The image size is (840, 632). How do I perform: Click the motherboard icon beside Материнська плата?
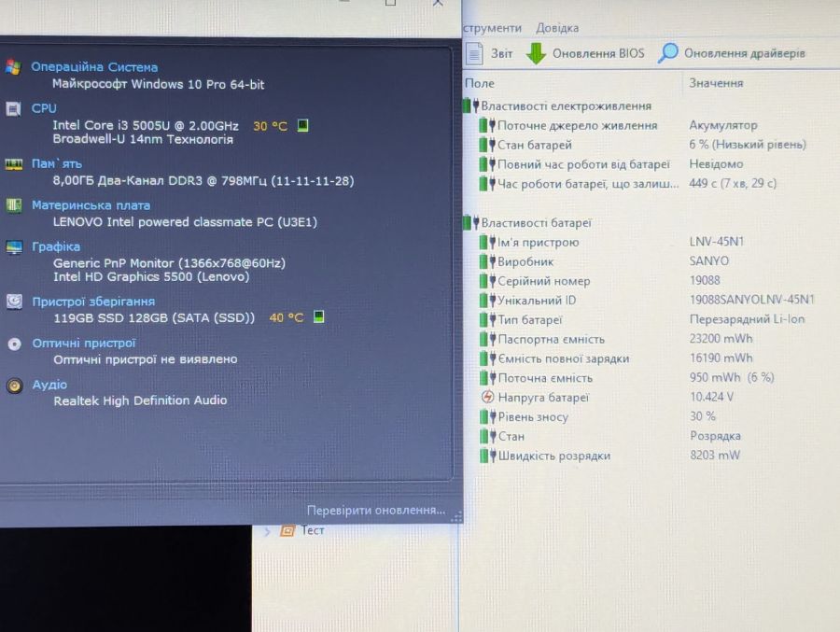tap(14, 205)
